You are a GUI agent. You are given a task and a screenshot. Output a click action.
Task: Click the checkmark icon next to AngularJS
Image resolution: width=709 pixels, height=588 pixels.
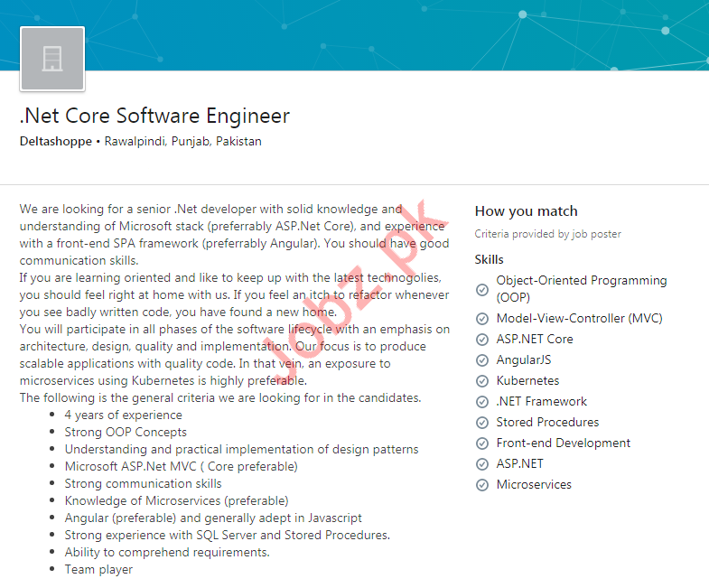point(482,360)
